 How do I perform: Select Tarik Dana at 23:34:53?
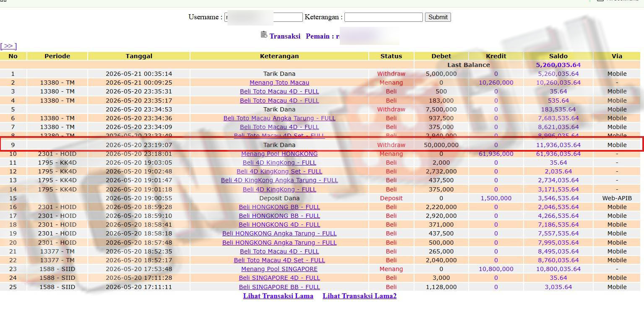[x=279, y=109]
